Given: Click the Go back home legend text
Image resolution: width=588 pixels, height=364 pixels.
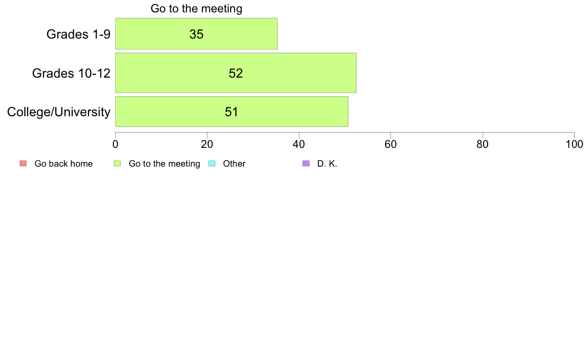Looking at the screenshot, I should pyautogui.click(x=64, y=164).
